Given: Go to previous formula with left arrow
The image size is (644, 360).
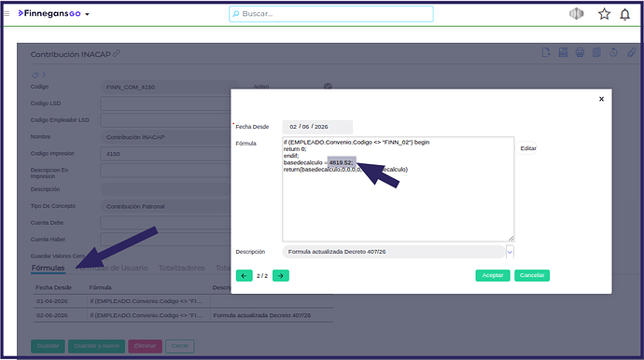Looking at the screenshot, I should point(244,275).
